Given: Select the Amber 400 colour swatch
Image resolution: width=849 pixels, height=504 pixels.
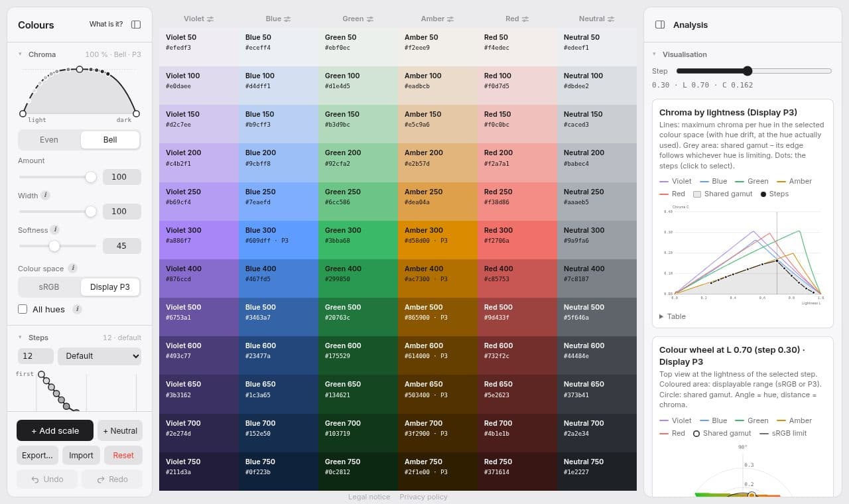Looking at the screenshot, I should pos(438,279).
